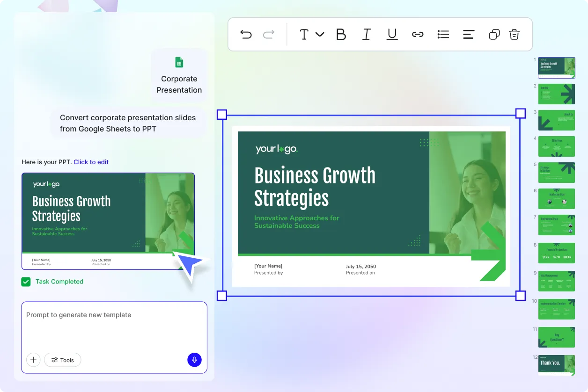This screenshot has width=588, height=392.
Task: Click 'Presented by' label on the main slide
Action: (x=269, y=273)
